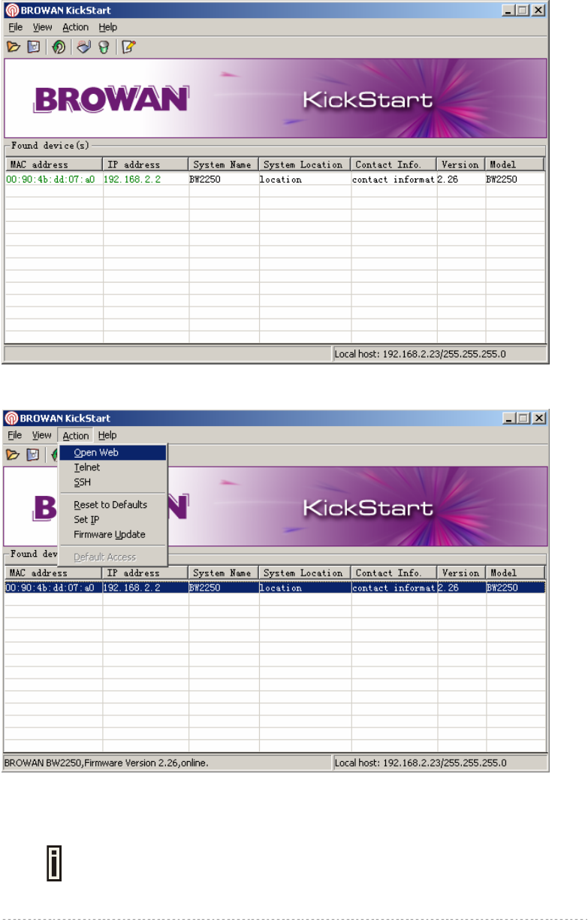Select green IP 192.168.2.2 in the upper window

coord(131,180)
